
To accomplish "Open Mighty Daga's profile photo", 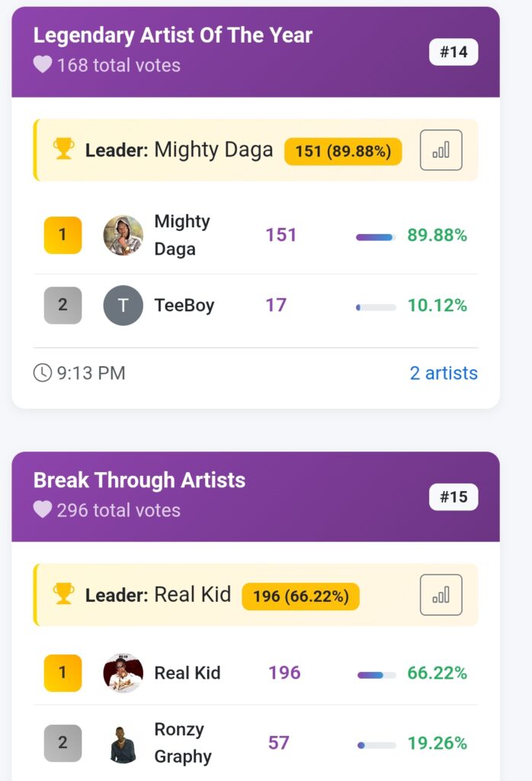I will click(x=123, y=235).
